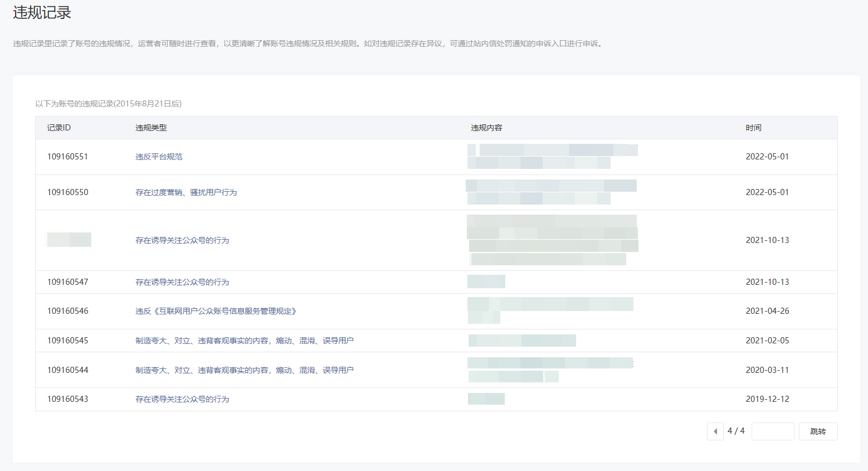The image size is (868, 471).
Task: Open violation content of record 109160545
Action: point(522,341)
